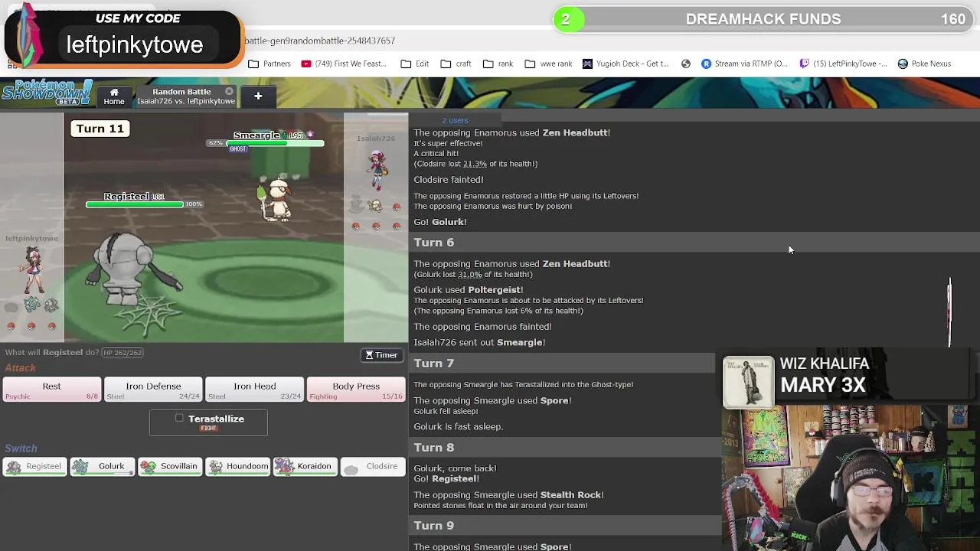The height and width of the screenshot is (551, 980).
Task: Click the Turn 6 log heading
Action: (434, 243)
